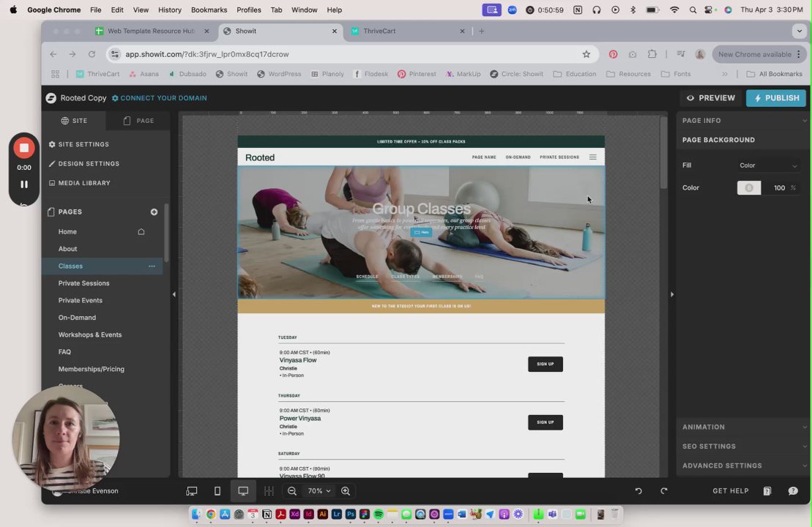Show more bookmarks chevron
Viewport: 812px width, 527px height.
tap(725, 74)
